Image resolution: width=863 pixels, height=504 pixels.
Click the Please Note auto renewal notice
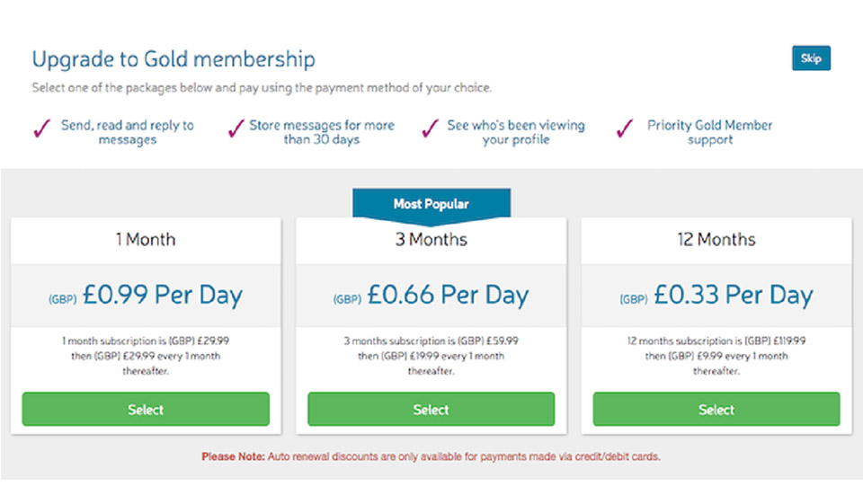pyautogui.click(x=431, y=456)
